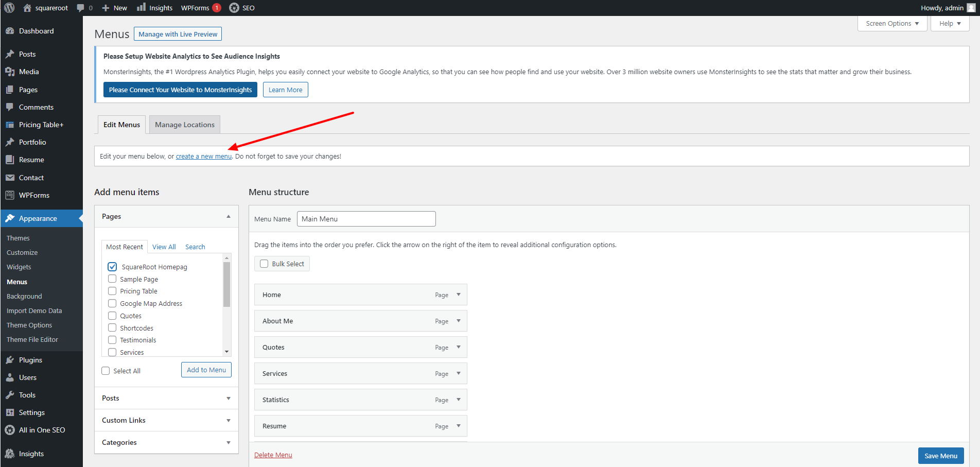
Task: Click the Portfolio icon in sidebar
Action: 10,142
